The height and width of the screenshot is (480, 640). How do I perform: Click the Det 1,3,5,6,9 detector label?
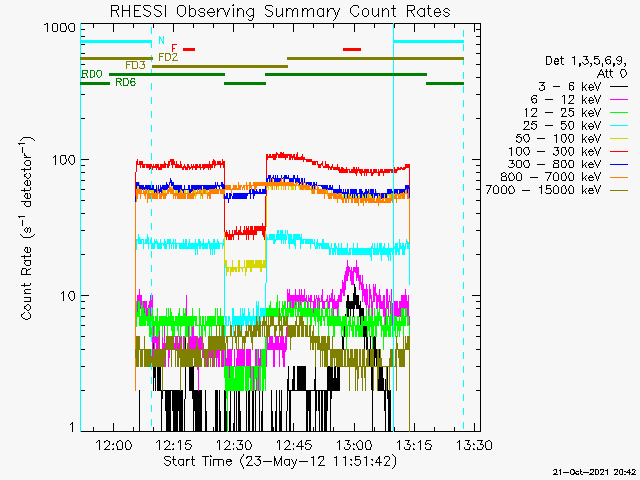pos(586,61)
